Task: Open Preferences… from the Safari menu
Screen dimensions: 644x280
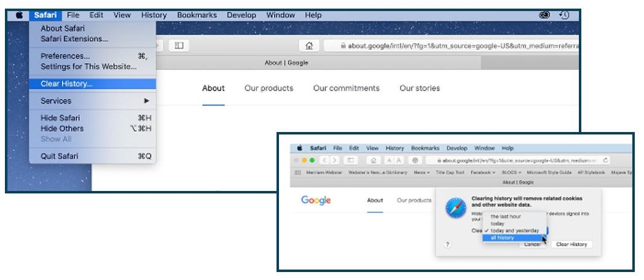Action: [92, 56]
